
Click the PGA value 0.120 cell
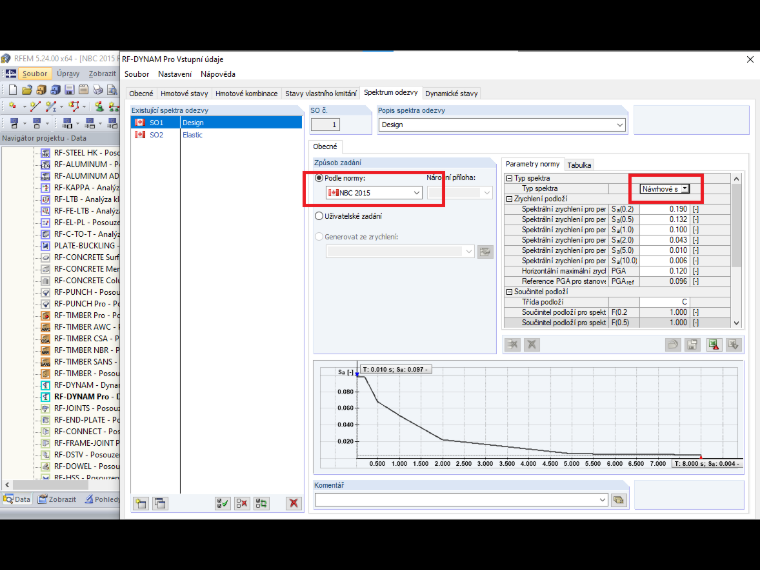click(x=664, y=271)
